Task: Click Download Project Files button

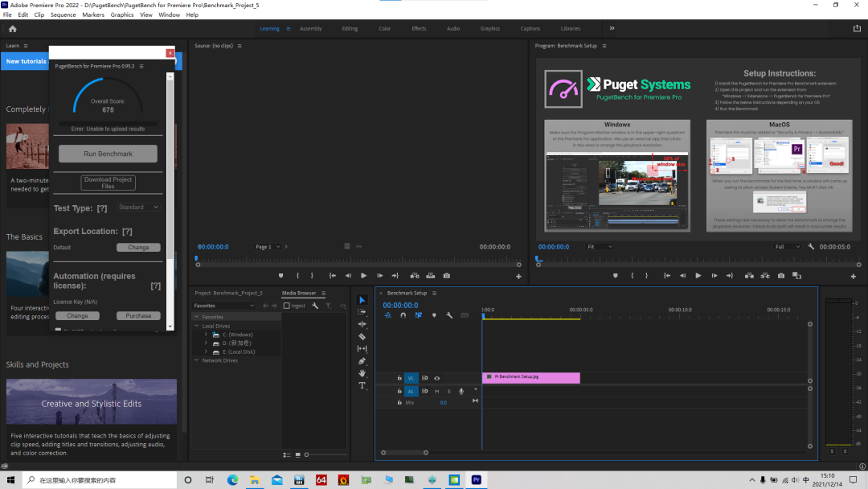Action: 108,183
